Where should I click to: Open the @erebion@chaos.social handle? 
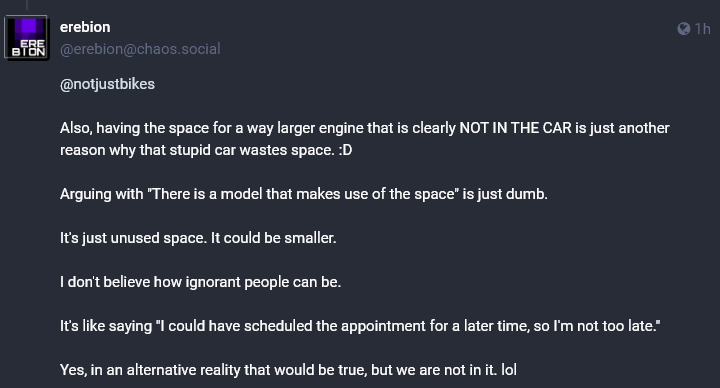[x=140, y=49]
